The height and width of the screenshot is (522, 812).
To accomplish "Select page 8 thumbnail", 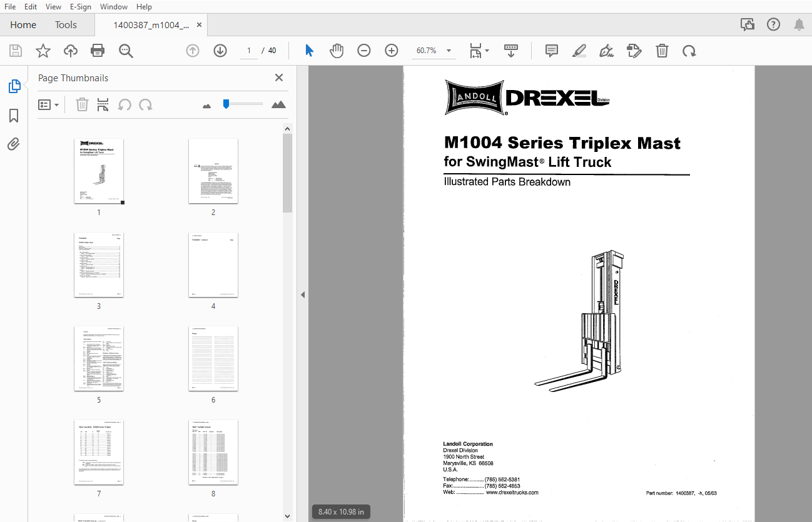I will tap(213, 453).
